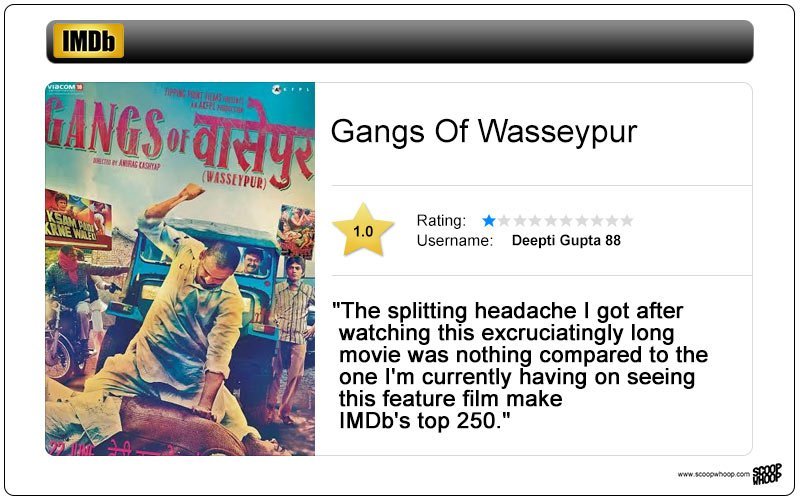Select the blue first rating star
The image size is (800, 500).
[489, 220]
